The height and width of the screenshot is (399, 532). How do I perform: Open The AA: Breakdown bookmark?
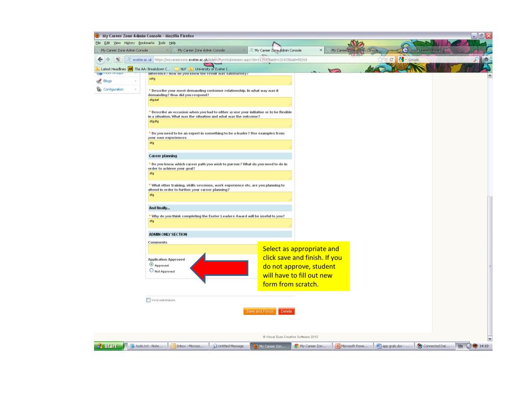click(x=149, y=69)
